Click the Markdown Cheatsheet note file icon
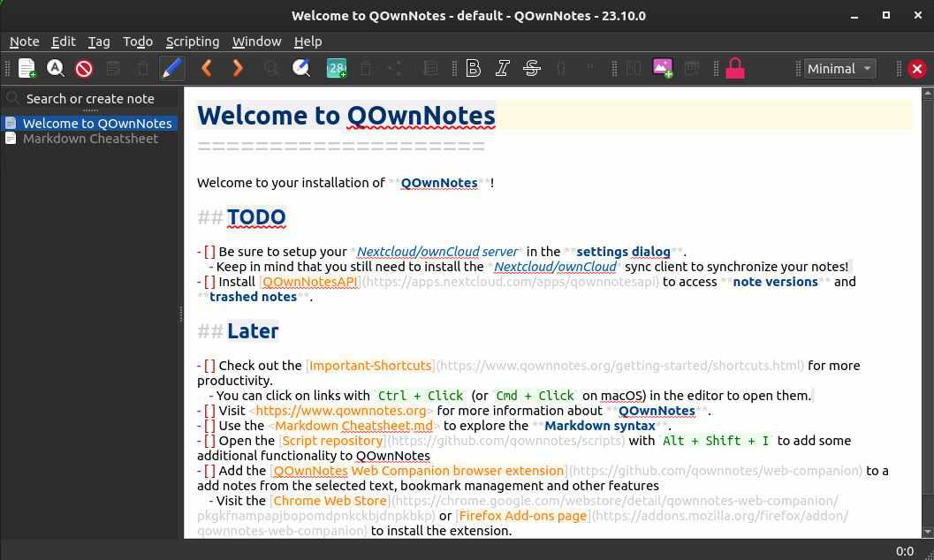The image size is (934, 560). pos(11,138)
